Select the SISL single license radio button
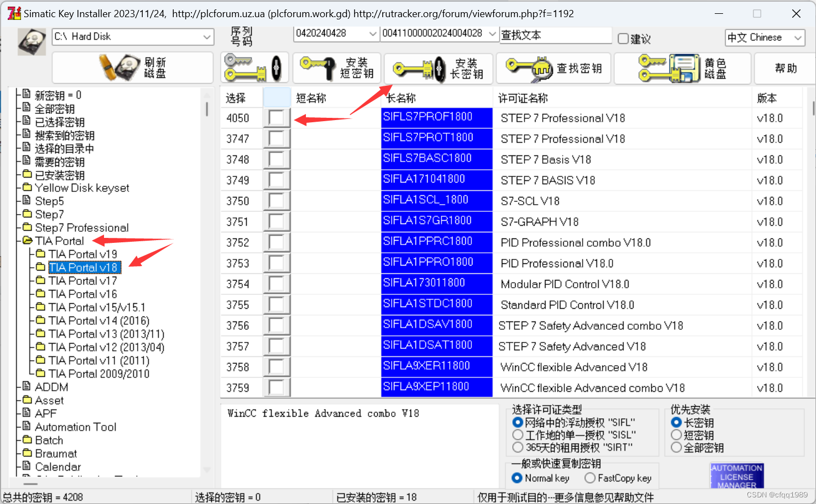Image resolution: width=816 pixels, height=504 pixels. tap(518, 435)
